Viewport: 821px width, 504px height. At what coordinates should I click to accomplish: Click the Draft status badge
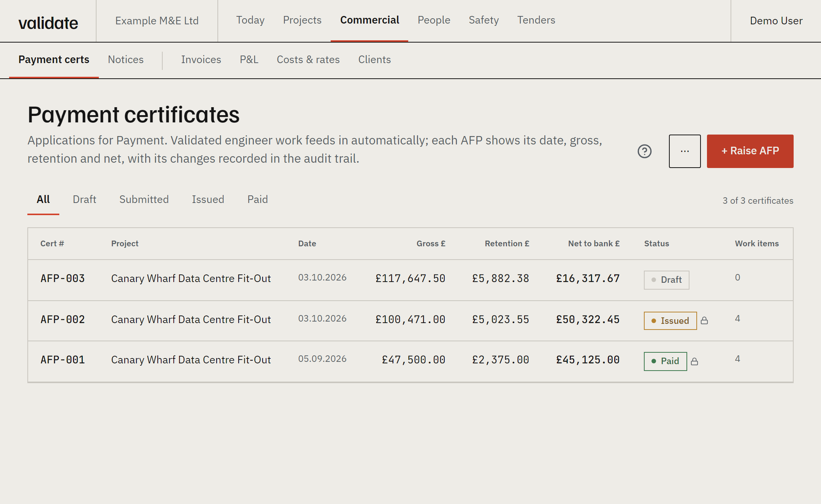(666, 280)
